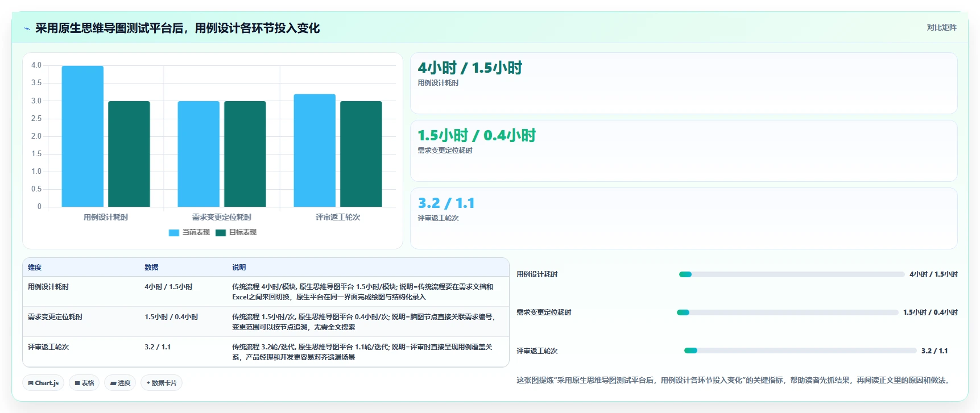This screenshot has width=980, height=413.
Task: Click the progress label 用例设计耗时
Action: coord(537,274)
